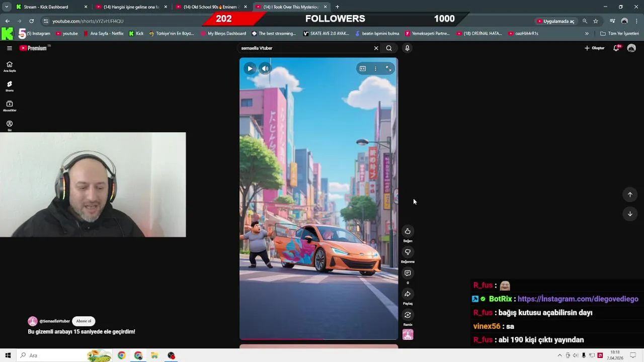Viewport: 644px width, 362px height.
Task: Click the SemaellaVtuber channel avatar
Action: 33,321
